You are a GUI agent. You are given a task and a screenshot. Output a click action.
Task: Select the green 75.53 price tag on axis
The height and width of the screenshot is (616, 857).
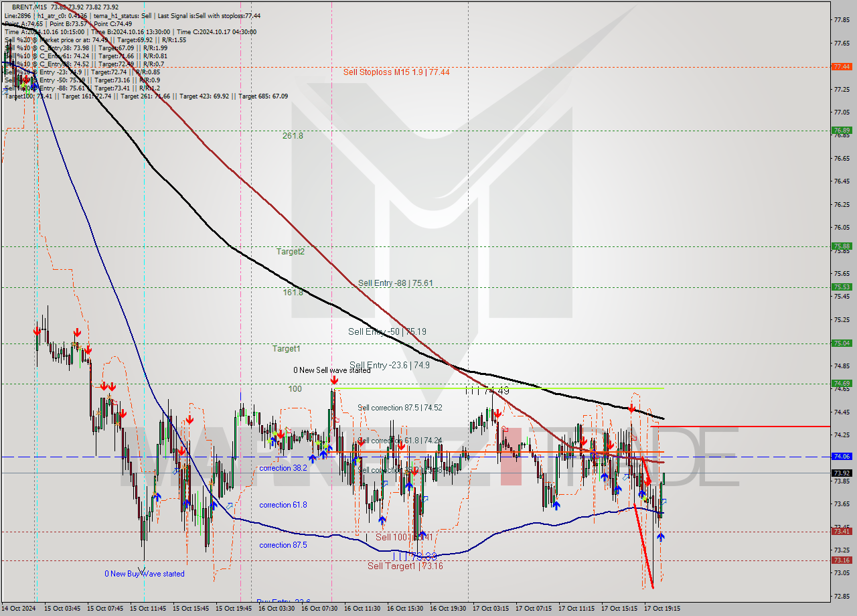coord(842,287)
